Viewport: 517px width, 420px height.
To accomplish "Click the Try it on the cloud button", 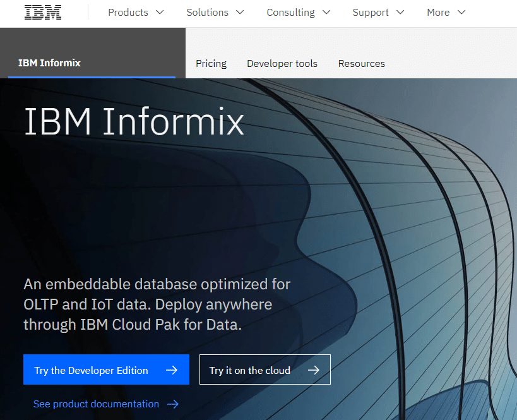I will tap(265, 369).
